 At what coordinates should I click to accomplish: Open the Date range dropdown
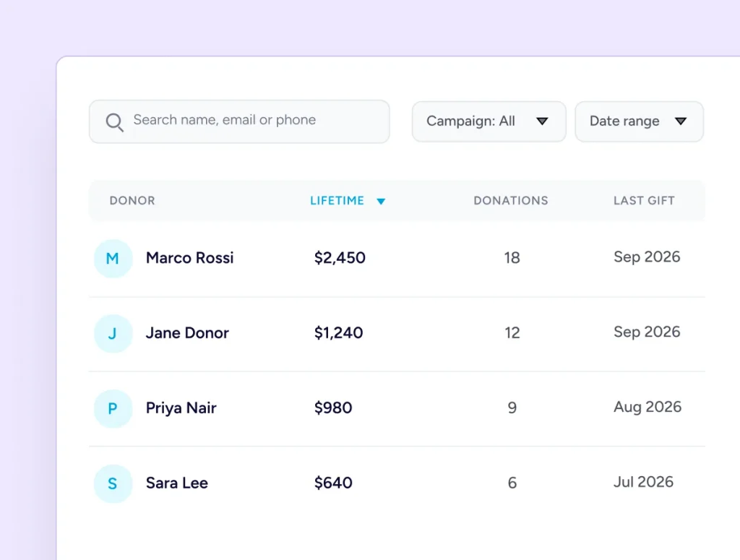(639, 121)
